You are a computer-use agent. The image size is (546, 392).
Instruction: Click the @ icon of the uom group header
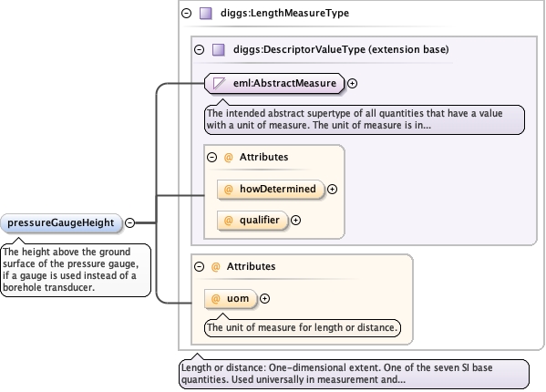click(215, 267)
